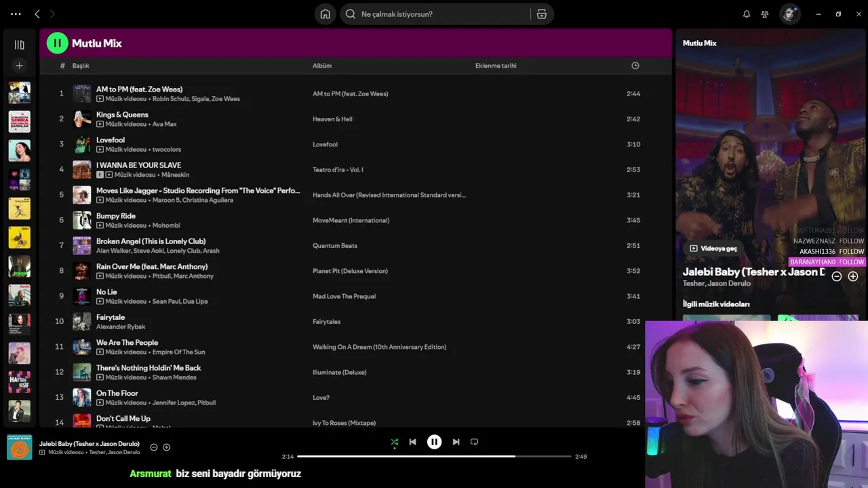Select the Bumpy Ride track

point(116,216)
